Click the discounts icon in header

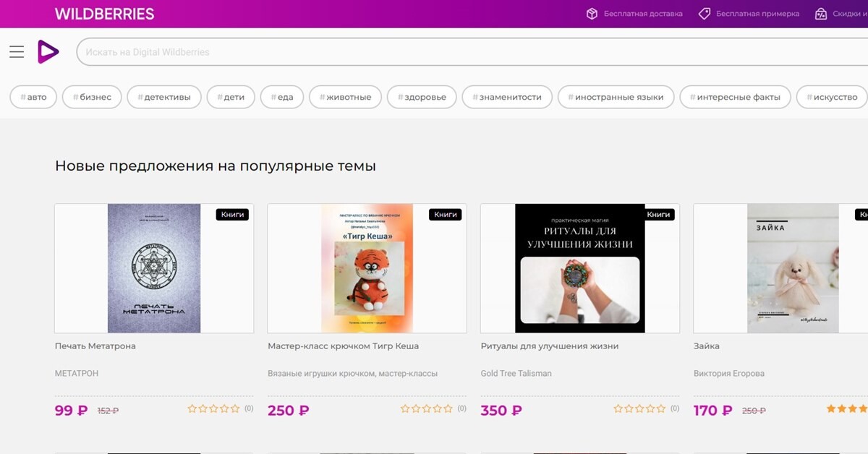[x=820, y=14]
